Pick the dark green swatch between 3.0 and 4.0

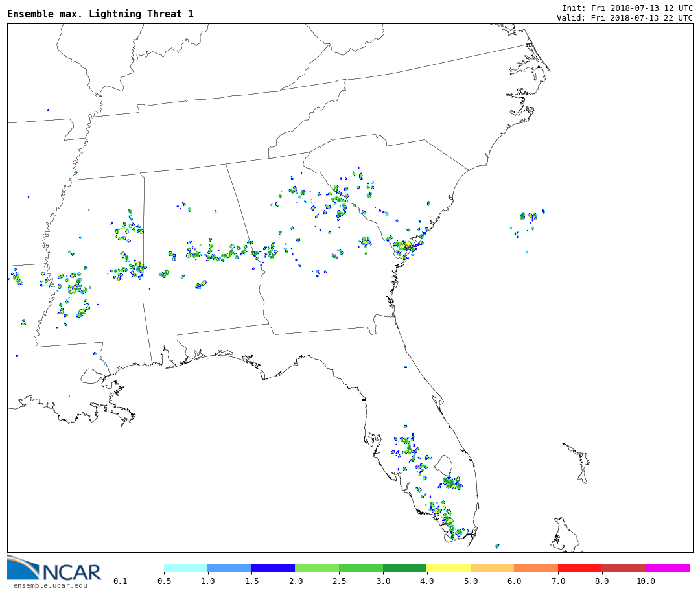click(404, 568)
